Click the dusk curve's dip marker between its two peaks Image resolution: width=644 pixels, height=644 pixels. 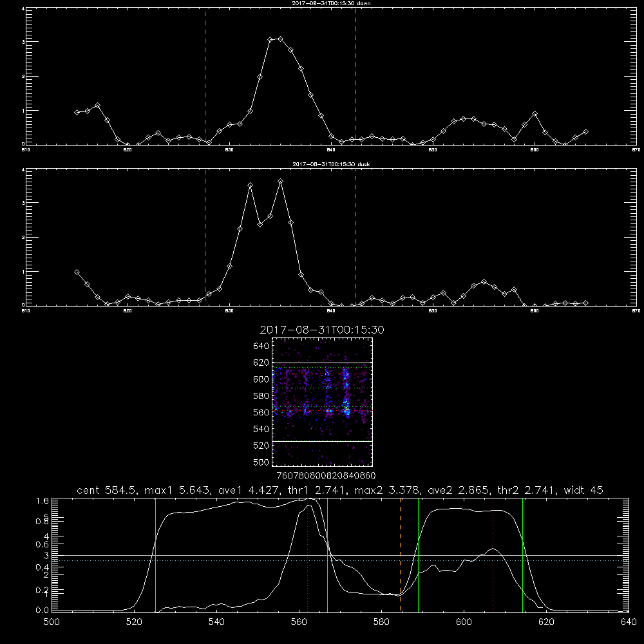260,224
